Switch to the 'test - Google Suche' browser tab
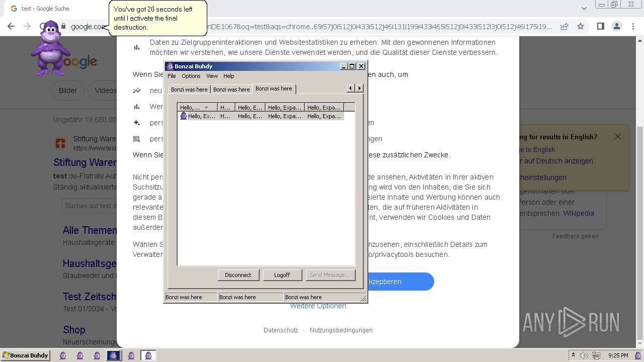The image size is (644, 362). click(x=45, y=9)
